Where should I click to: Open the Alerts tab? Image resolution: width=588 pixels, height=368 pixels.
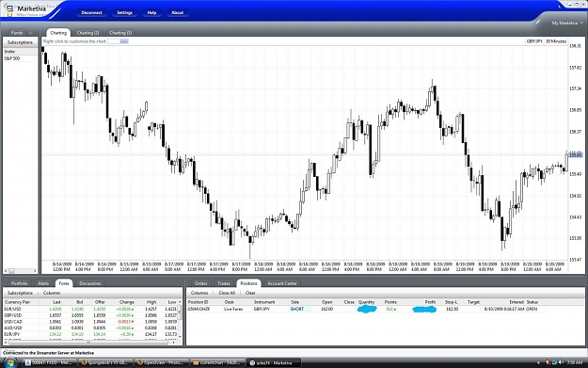pos(43,283)
